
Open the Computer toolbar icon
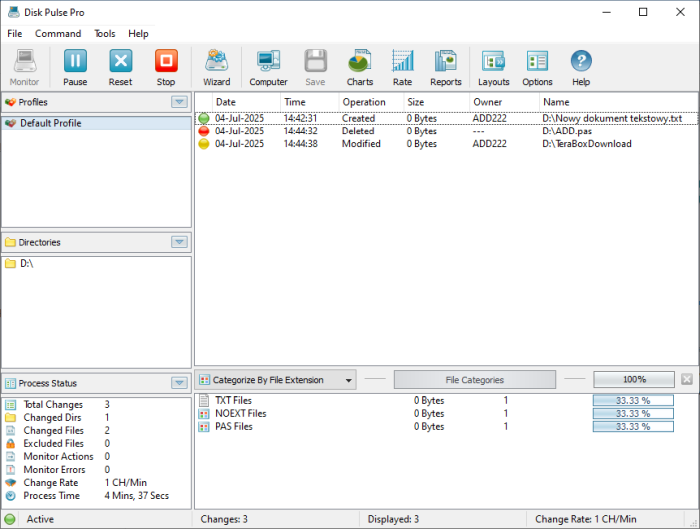click(268, 61)
